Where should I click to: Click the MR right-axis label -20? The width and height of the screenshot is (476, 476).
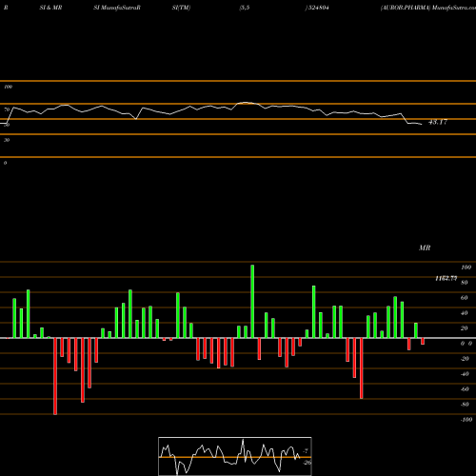pos(465,359)
